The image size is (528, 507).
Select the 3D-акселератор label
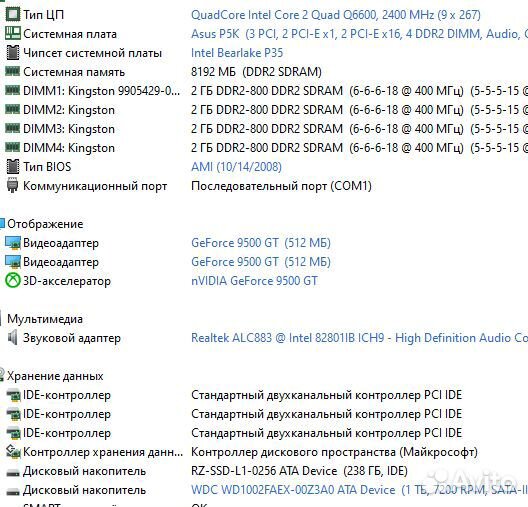click(x=67, y=281)
